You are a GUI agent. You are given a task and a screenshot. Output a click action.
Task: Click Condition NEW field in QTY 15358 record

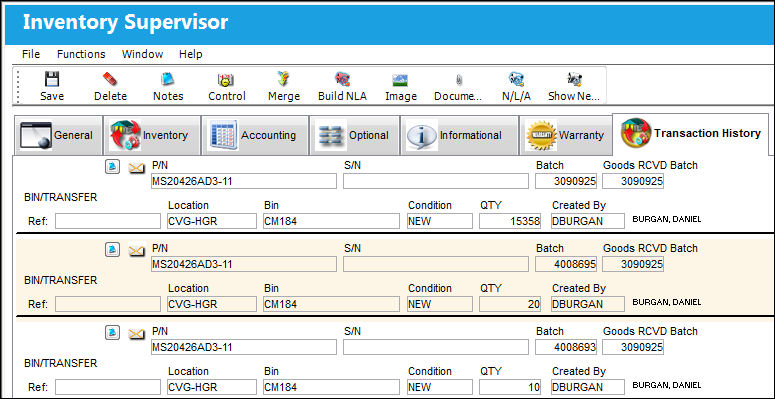[439, 221]
